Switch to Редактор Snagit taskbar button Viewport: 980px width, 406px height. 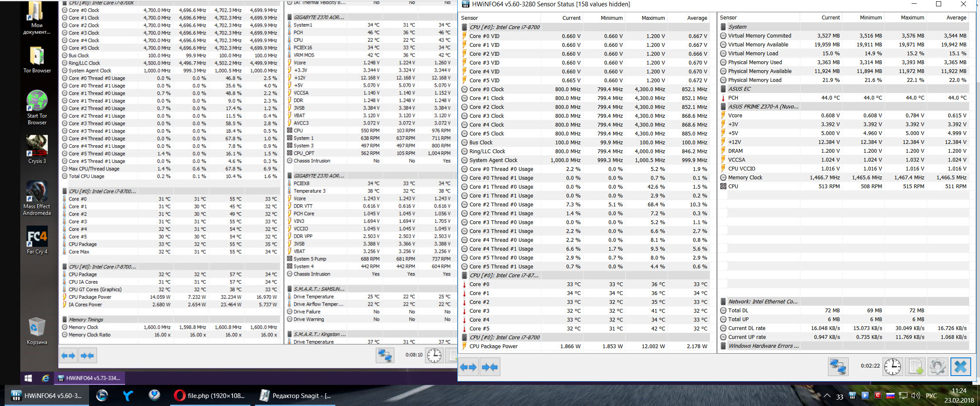pyautogui.click(x=295, y=395)
